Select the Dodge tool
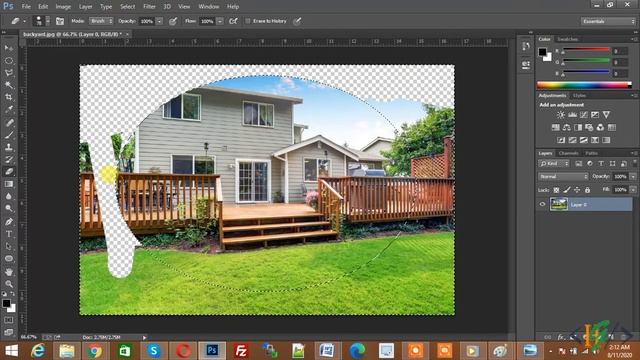Viewport: 640px width, 360px height. [9, 209]
